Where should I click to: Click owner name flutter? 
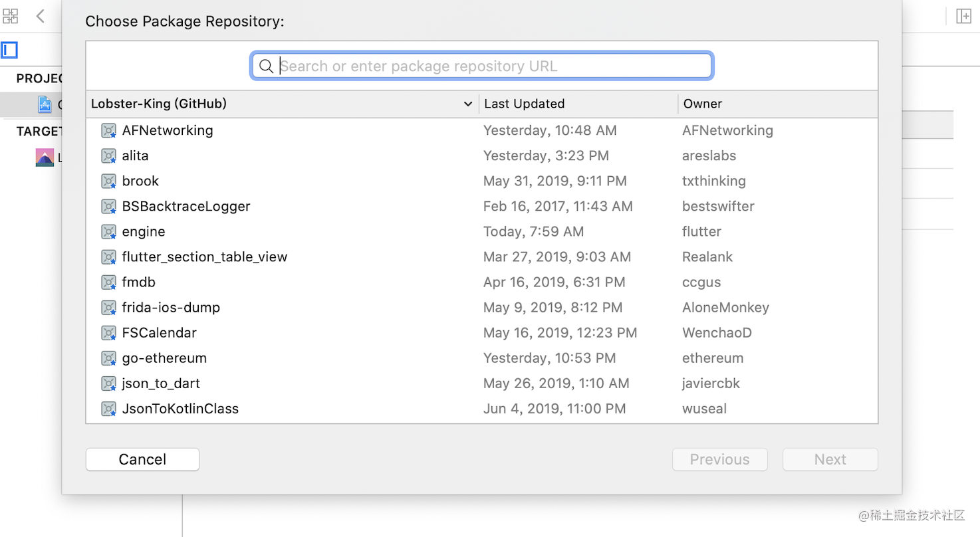click(x=701, y=231)
